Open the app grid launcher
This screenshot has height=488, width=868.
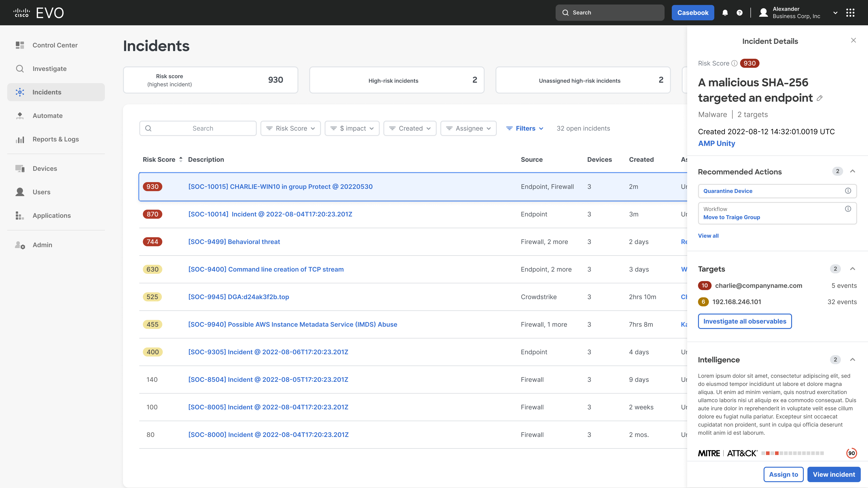click(851, 12)
